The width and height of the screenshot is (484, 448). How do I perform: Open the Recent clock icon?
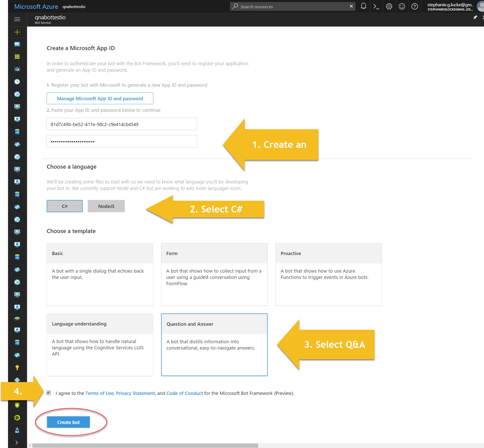click(17, 82)
